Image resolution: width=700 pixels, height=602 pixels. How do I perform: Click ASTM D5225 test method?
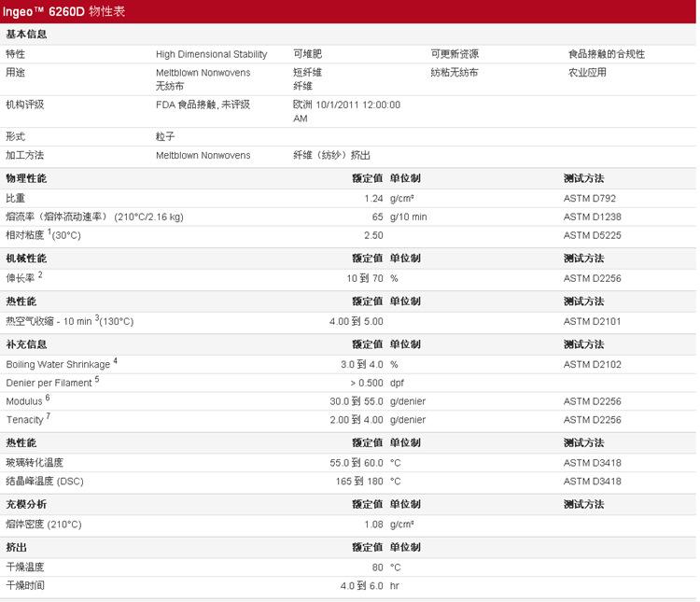(x=592, y=235)
